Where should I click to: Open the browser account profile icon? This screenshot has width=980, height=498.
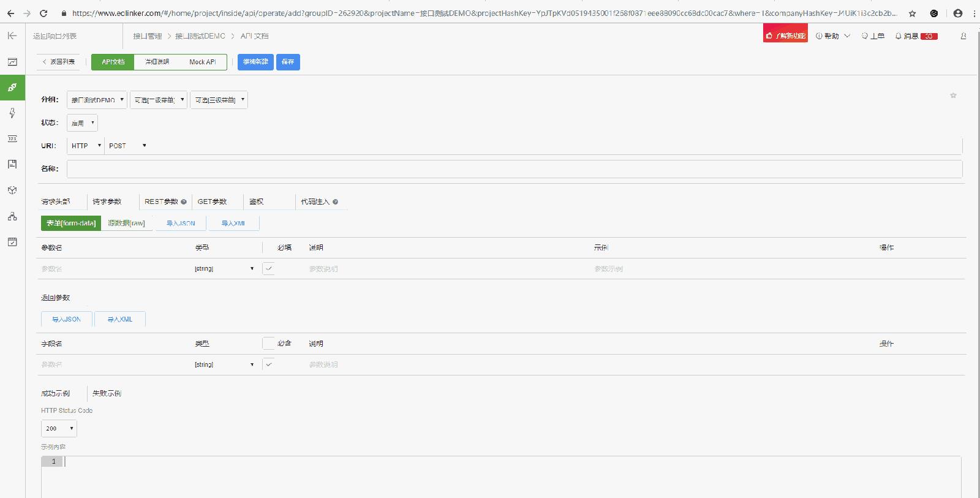pyautogui.click(x=958, y=13)
